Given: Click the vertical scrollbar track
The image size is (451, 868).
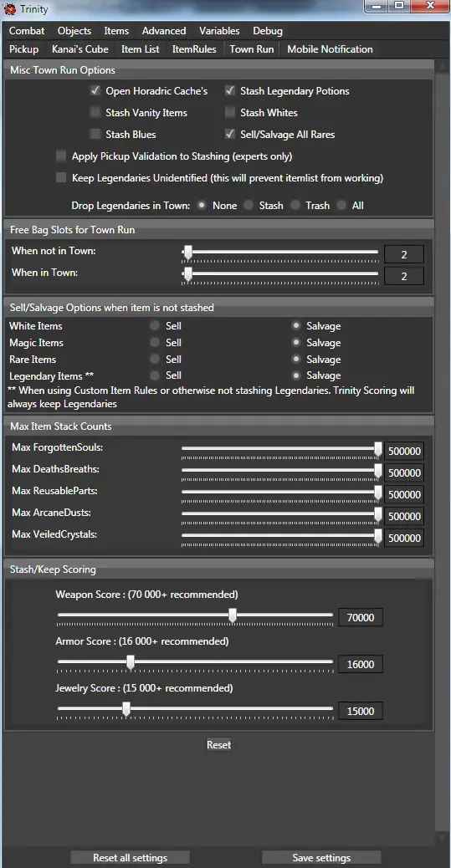Looking at the screenshot, I should tap(442, 452).
